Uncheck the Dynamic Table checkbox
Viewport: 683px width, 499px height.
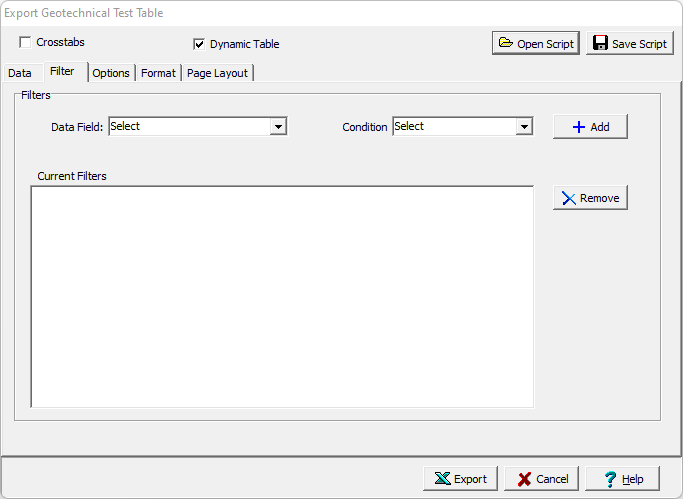pyautogui.click(x=199, y=44)
